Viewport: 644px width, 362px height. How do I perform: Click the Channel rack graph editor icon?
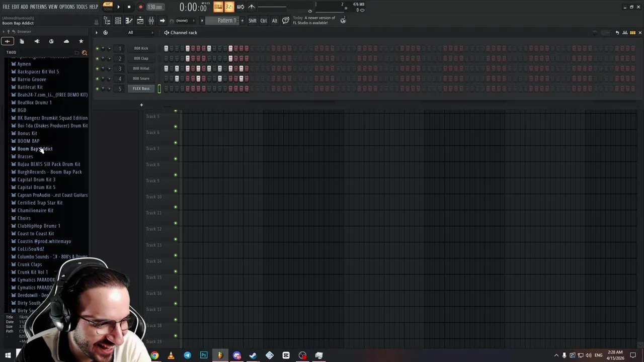tap(625, 33)
